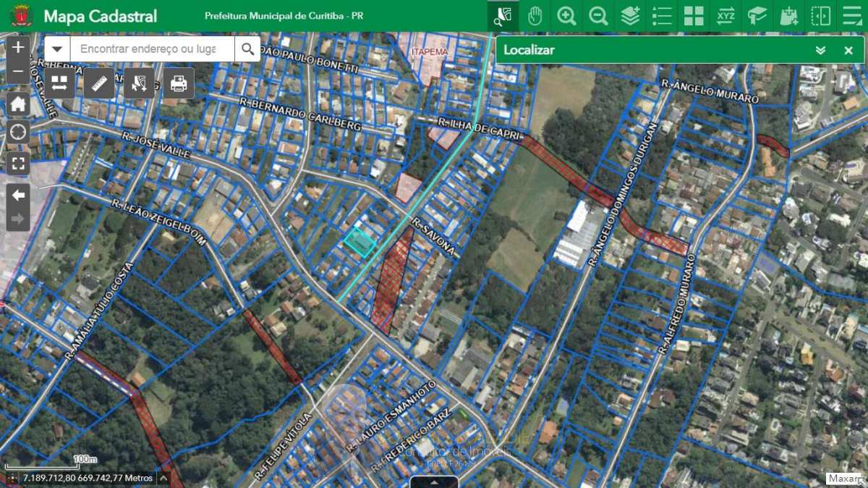Screen dimensions: 868x488
Task: Collapse the Localizar panel
Action: point(820,50)
